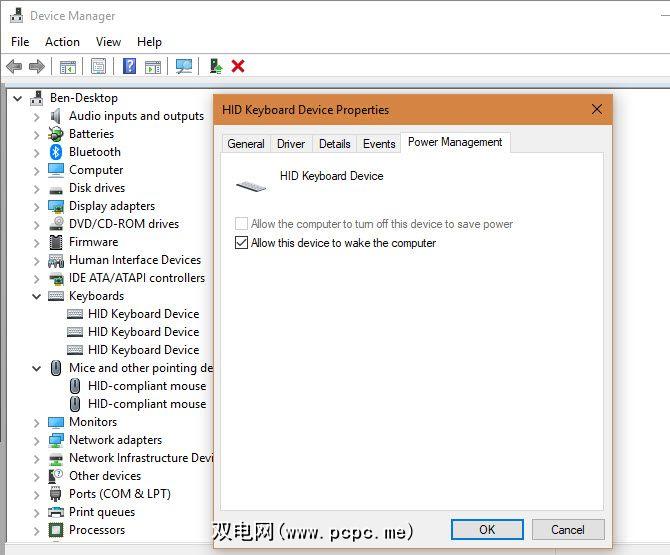The height and width of the screenshot is (555, 670).
Task: Select the second HID-compliant mouse entry
Action: tap(147, 404)
